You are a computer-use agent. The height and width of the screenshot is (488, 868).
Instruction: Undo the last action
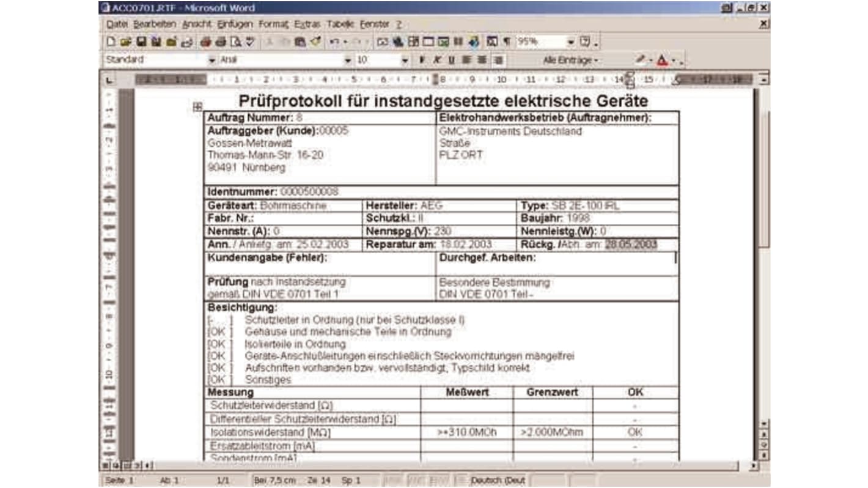pos(334,42)
